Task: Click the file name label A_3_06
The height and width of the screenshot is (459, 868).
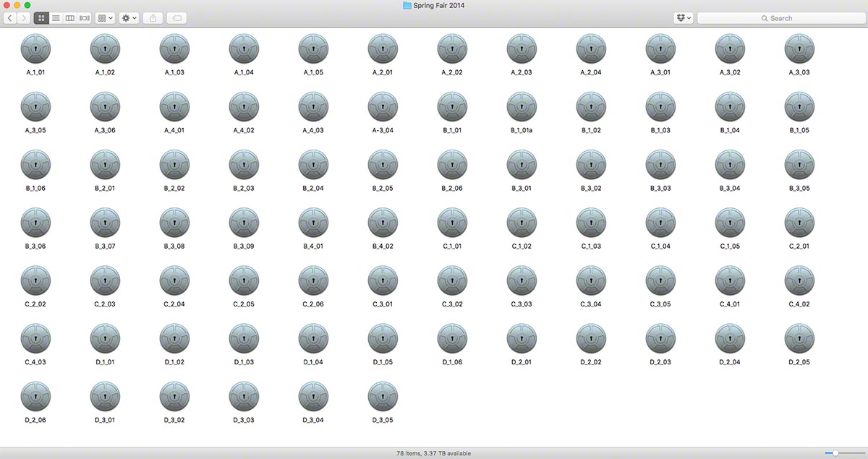Action: 106,131
